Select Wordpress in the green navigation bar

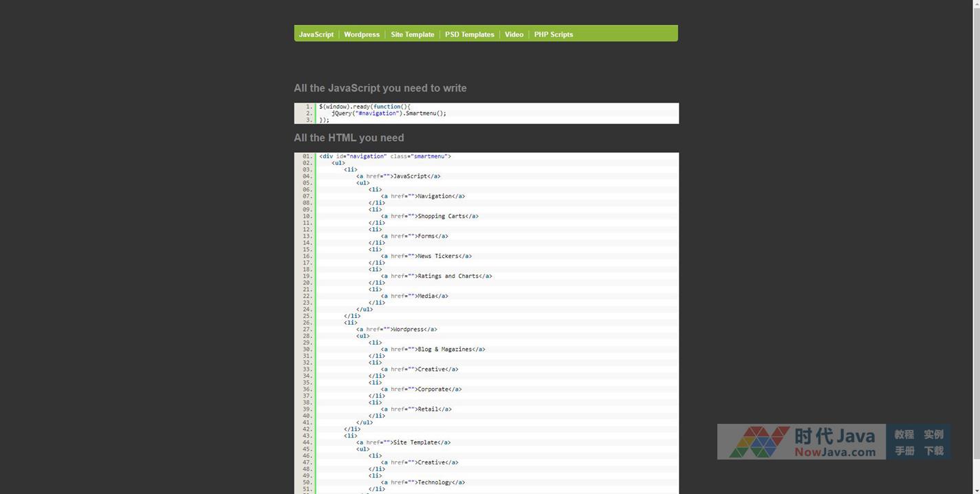(362, 34)
